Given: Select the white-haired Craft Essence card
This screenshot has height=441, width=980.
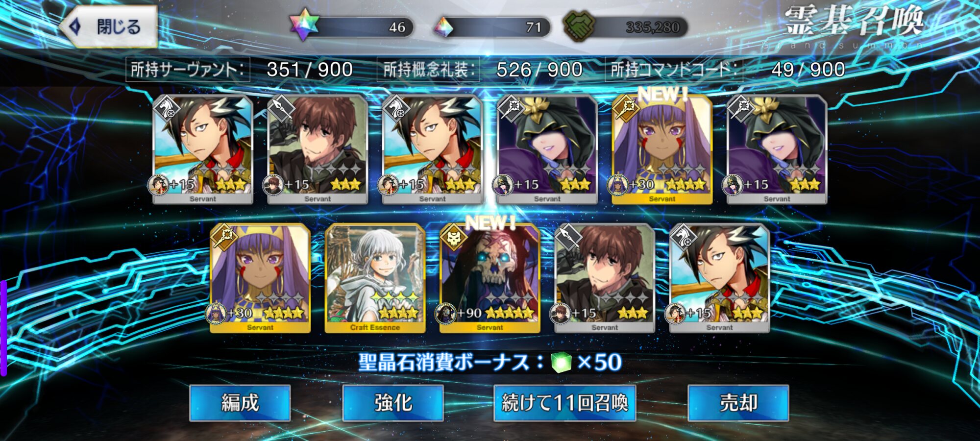Looking at the screenshot, I should [375, 278].
